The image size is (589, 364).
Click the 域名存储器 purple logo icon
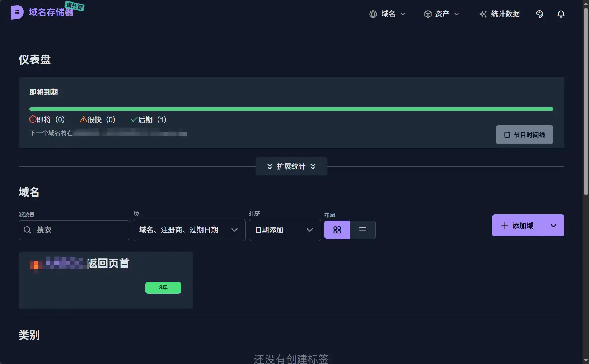click(x=17, y=13)
